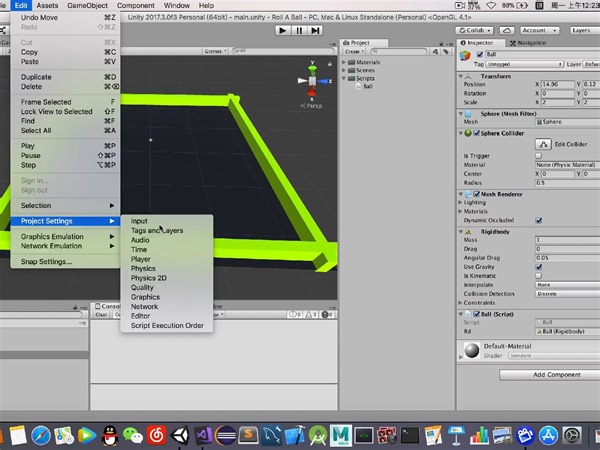Toggle the Ball (Script) enabled checkbox
The image size is (600, 450).
pyautogui.click(x=476, y=314)
